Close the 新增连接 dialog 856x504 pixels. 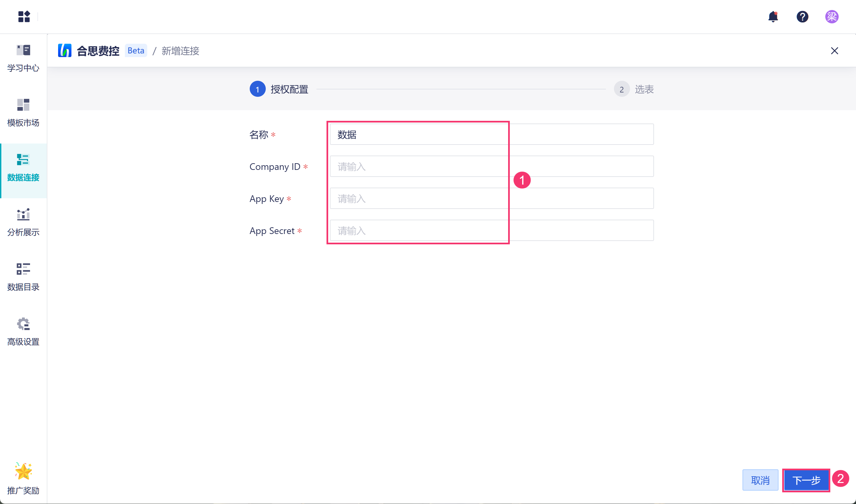coord(834,51)
